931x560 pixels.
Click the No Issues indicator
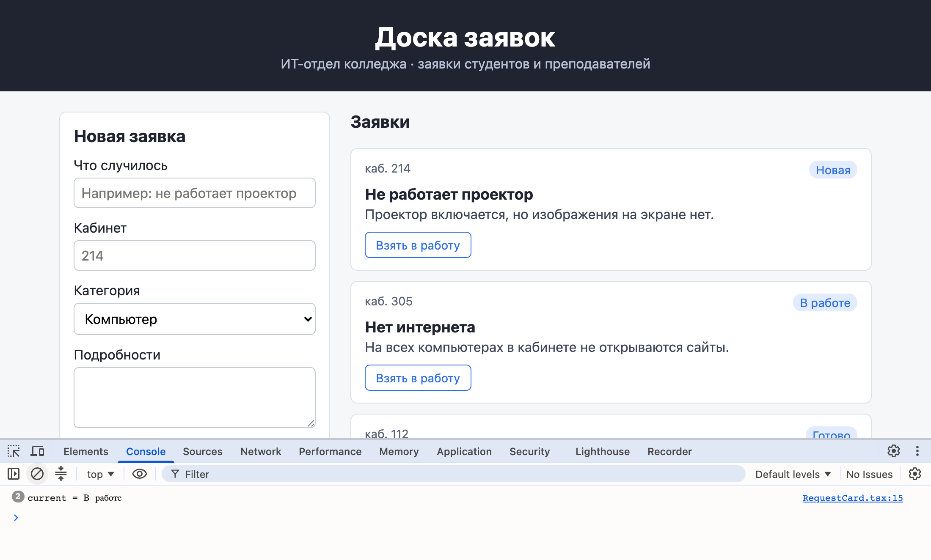[869, 474]
